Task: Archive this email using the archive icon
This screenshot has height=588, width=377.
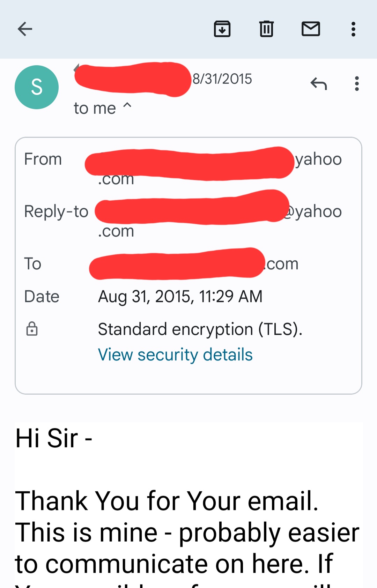Action: (222, 29)
